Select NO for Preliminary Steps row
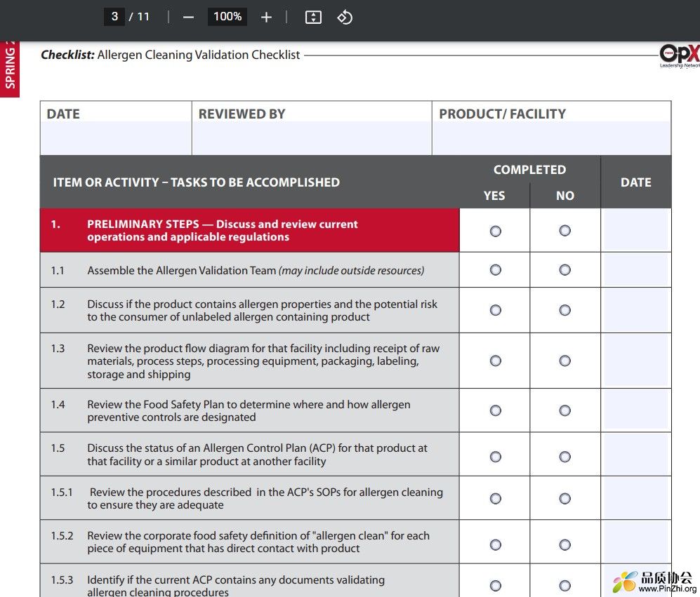Screen dimensions: 700x597 tap(564, 230)
